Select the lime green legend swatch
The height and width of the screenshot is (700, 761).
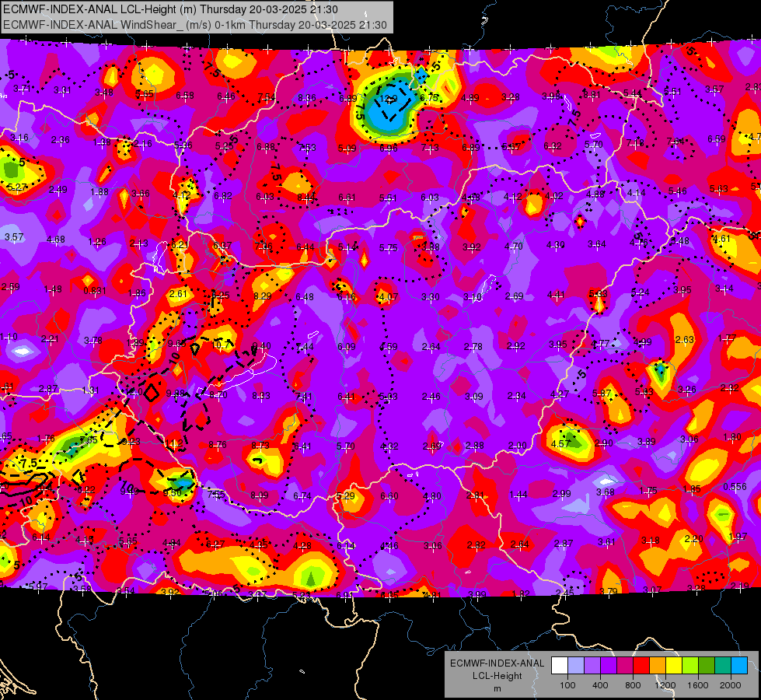690,666
